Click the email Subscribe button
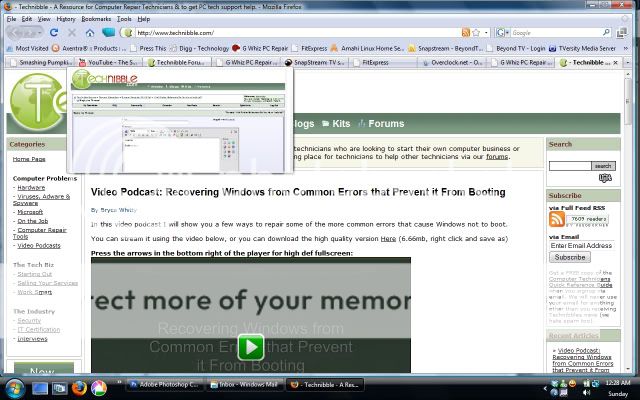The image size is (640, 400). coord(570,257)
